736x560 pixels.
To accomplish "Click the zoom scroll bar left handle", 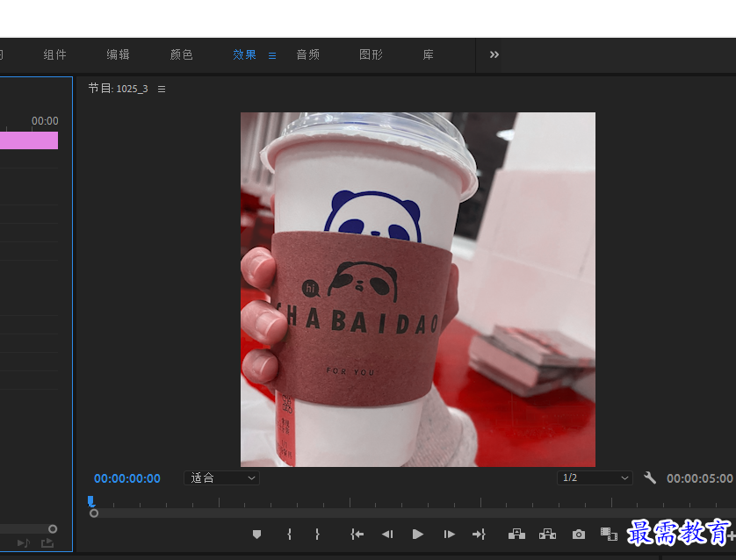I will (x=94, y=513).
